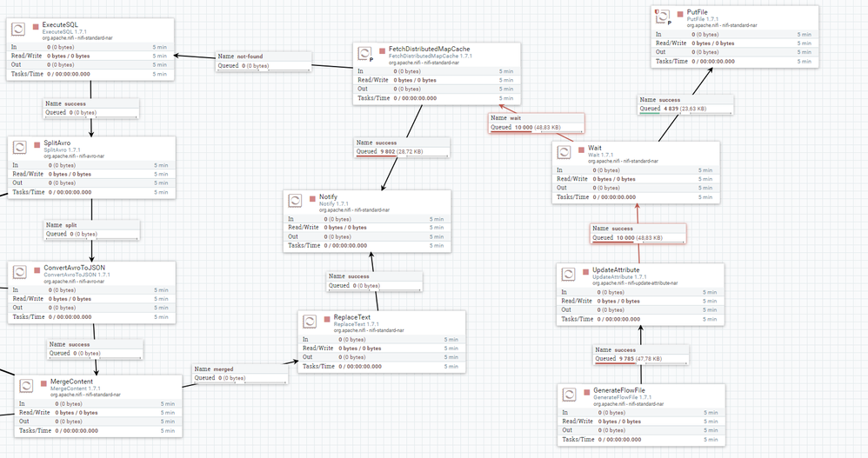Click the stopped status square on ConvertAvroToJSON

(37, 269)
